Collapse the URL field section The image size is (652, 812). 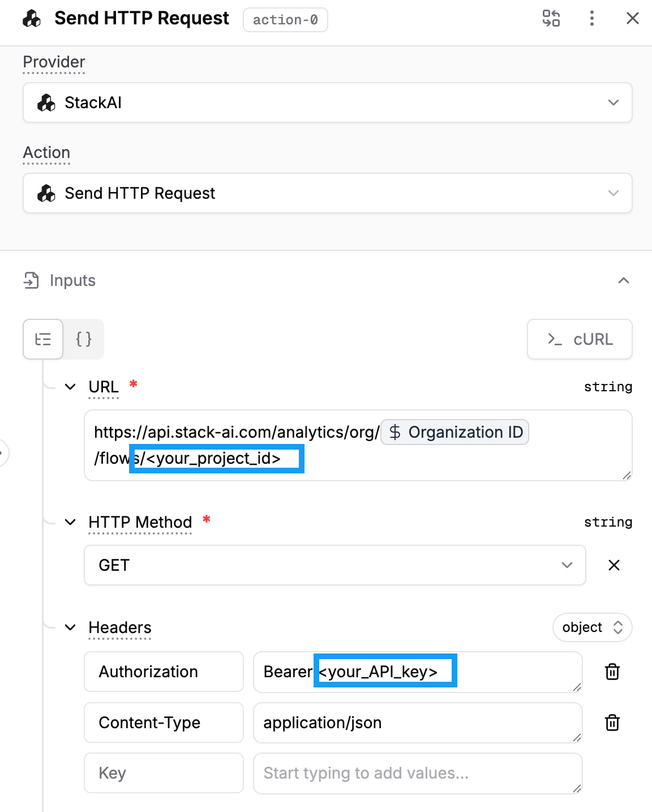click(x=70, y=387)
